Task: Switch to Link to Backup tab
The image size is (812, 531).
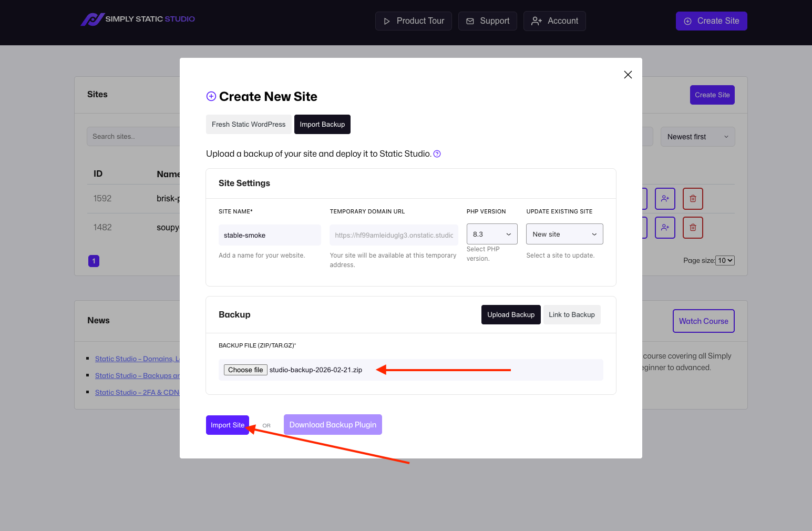Action: coord(572,314)
